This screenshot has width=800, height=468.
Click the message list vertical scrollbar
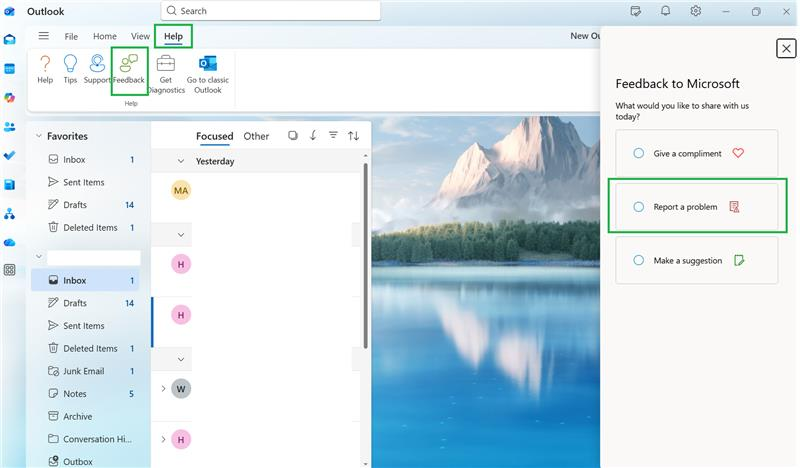[365, 255]
